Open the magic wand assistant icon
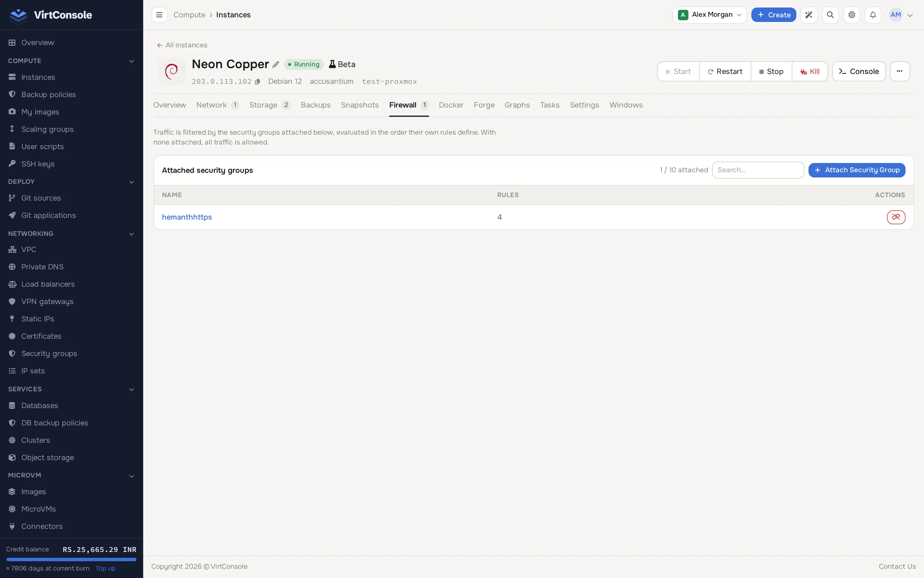The image size is (924, 578). [x=809, y=15]
